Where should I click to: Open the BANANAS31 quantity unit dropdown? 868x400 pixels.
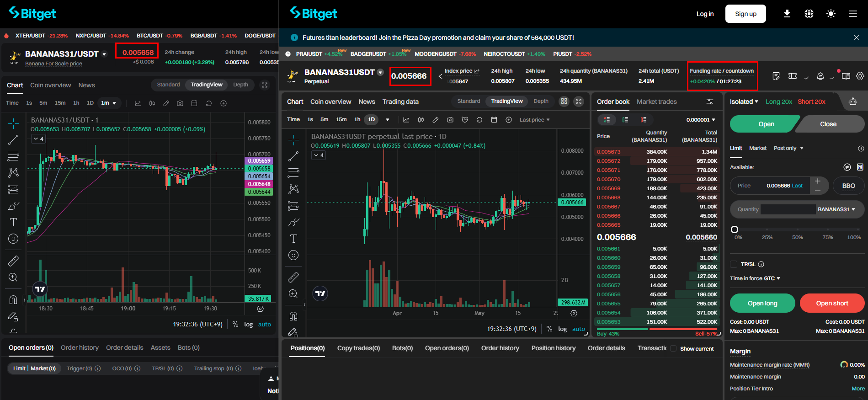click(x=836, y=209)
